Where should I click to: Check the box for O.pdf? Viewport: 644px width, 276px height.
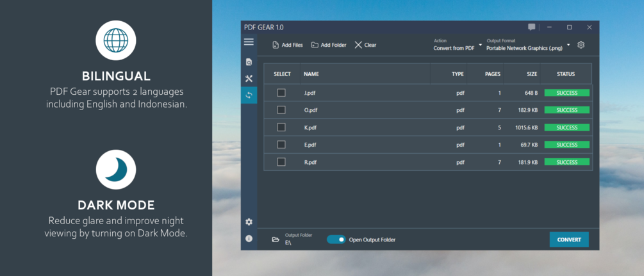(281, 110)
